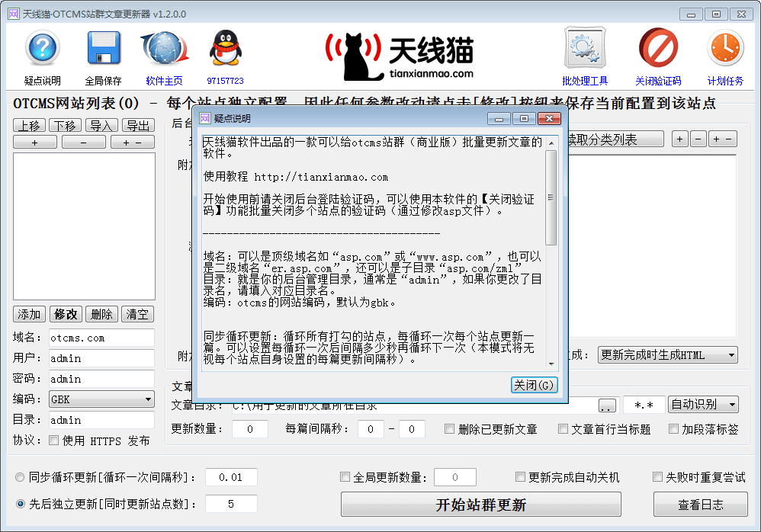Click the help dialog scroll-up arrow
761x532 pixels.
coord(551,143)
